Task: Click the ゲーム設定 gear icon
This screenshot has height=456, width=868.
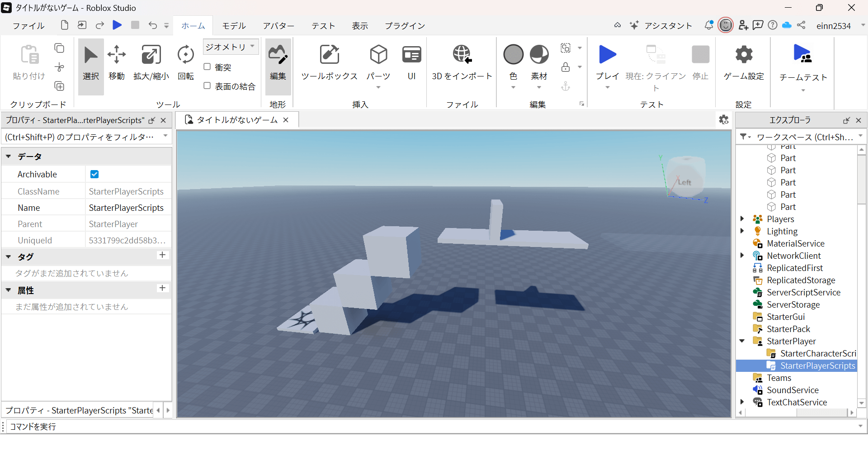Action: [x=744, y=55]
